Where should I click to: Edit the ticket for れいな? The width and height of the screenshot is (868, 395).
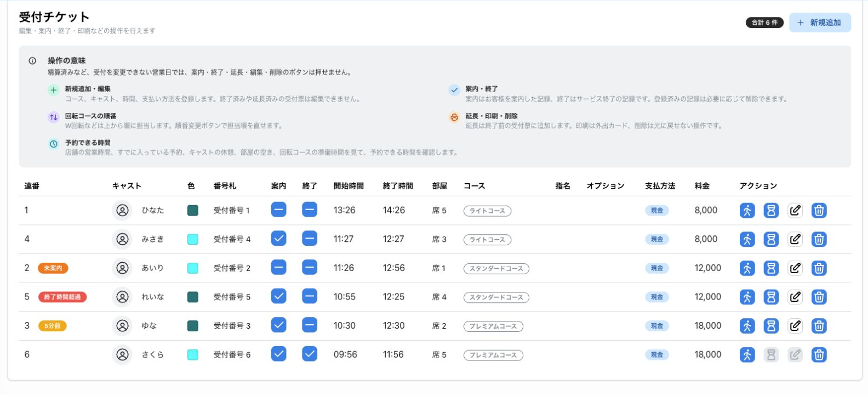[x=795, y=297]
